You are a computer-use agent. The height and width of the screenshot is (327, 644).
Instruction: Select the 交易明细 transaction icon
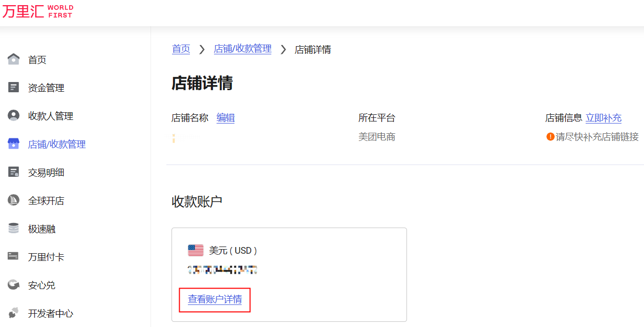[x=13, y=172]
